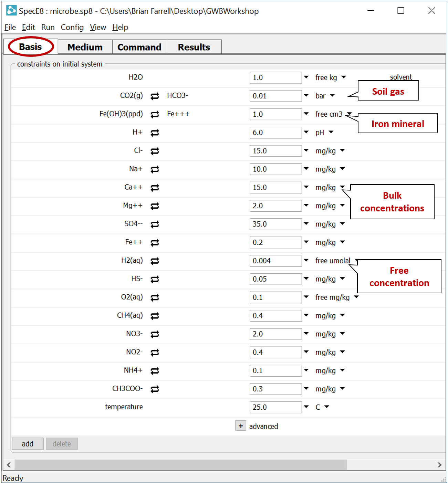Image resolution: width=448 pixels, height=483 pixels.
Task: Click the Fe+++ swapped species label
Action: [x=178, y=114]
